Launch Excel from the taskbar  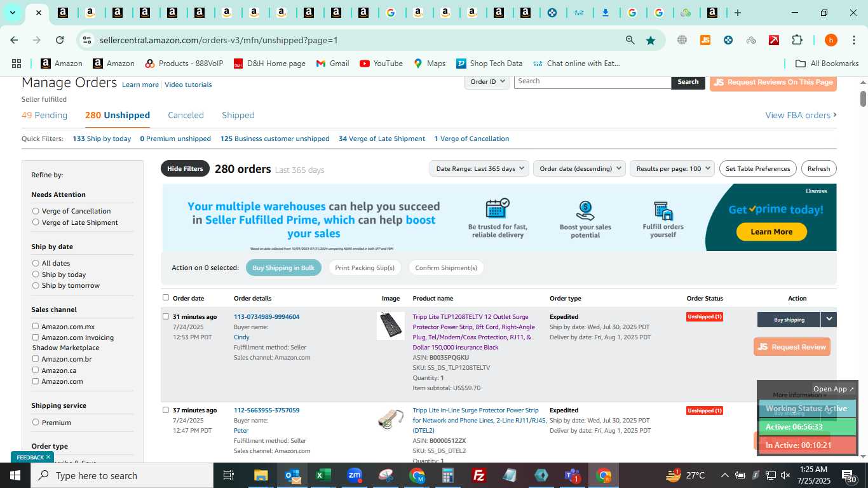(x=323, y=475)
